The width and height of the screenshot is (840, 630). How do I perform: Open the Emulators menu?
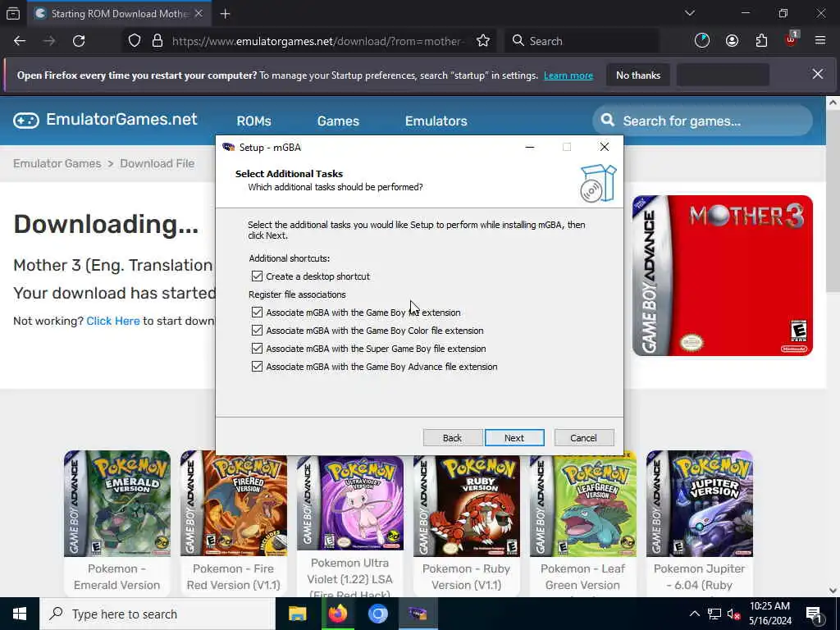pos(436,121)
